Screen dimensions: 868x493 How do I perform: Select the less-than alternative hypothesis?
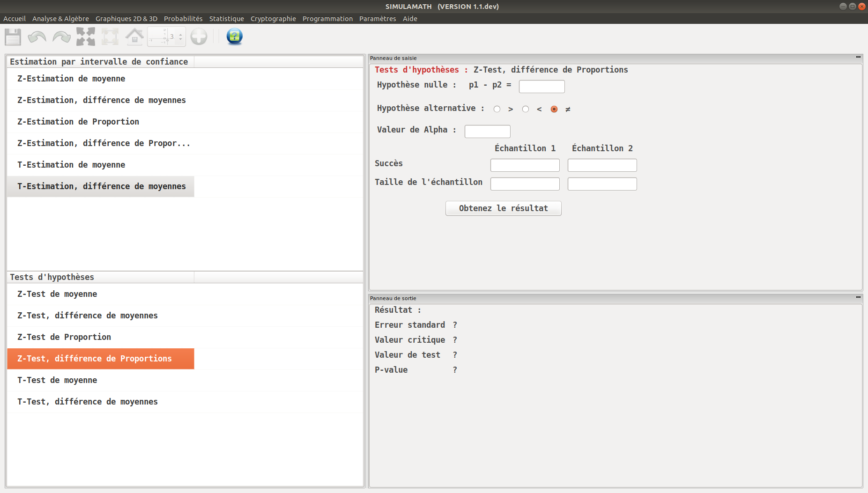[x=526, y=109]
